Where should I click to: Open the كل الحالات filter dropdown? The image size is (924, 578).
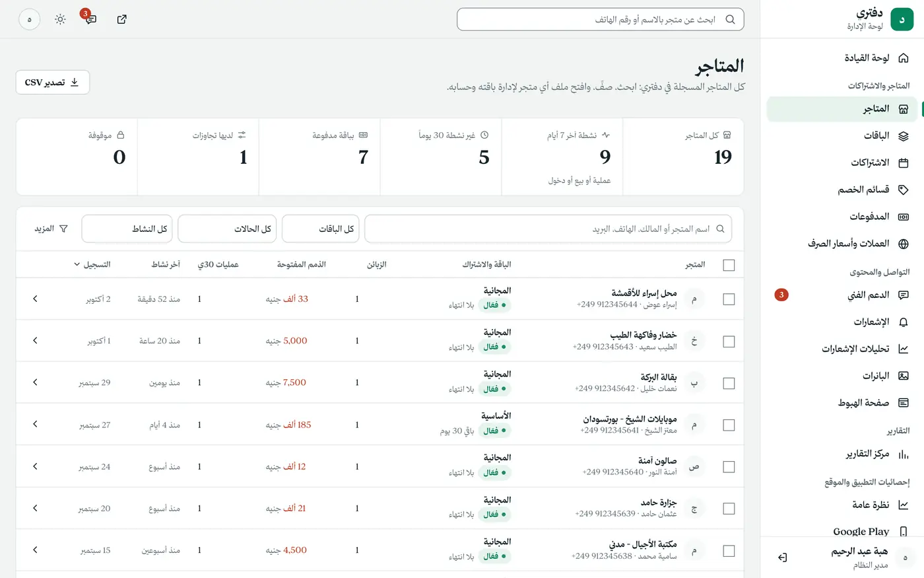click(227, 229)
